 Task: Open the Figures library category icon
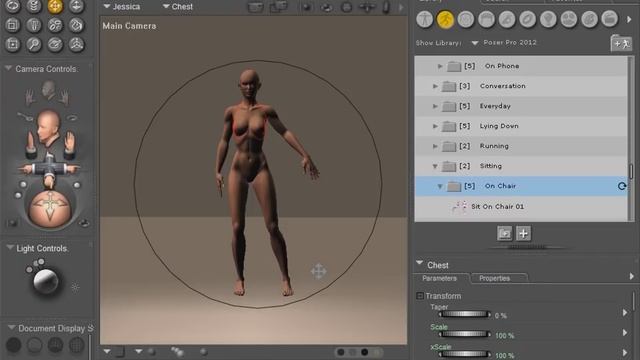(x=424, y=19)
